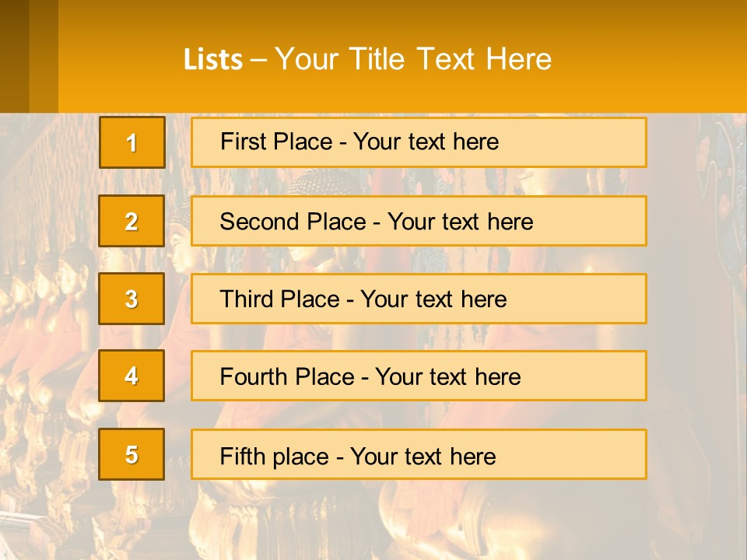Select the number 1 box
747x560 pixels.
[132, 142]
